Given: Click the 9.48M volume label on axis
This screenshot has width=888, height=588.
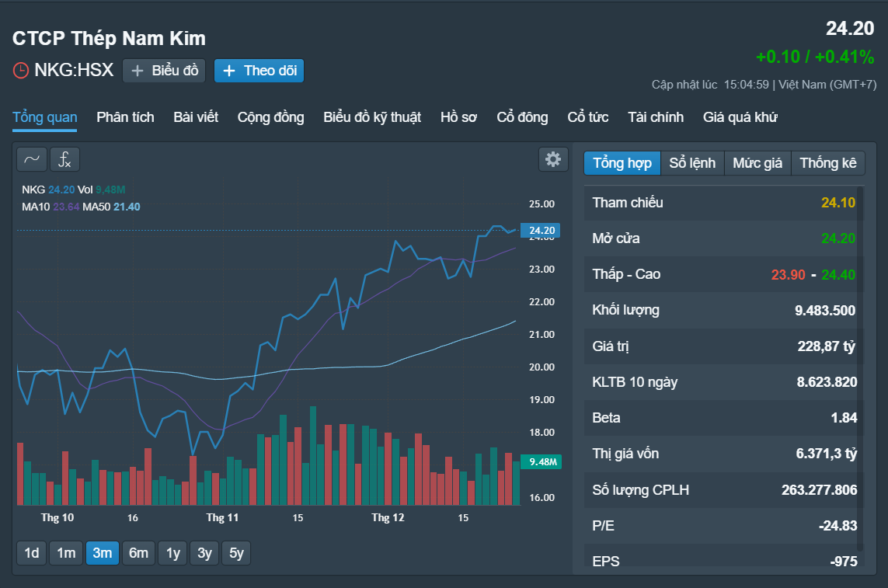Looking at the screenshot, I should click(x=541, y=461).
